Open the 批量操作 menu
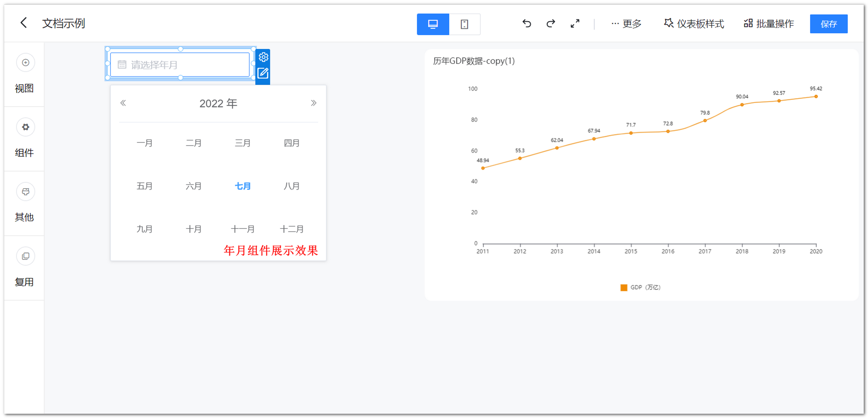Viewport: 868px width, 418px height. tap(768, 24)
